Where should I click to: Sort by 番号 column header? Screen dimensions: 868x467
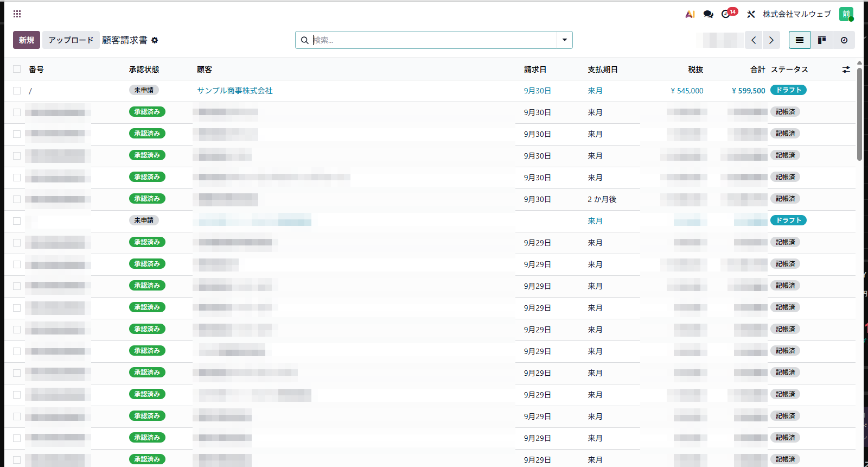(x=36, y=70)
